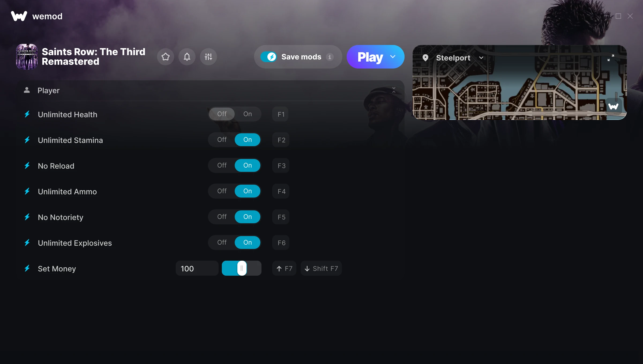Open mod settings sliders icon

[x=208, y=57]
